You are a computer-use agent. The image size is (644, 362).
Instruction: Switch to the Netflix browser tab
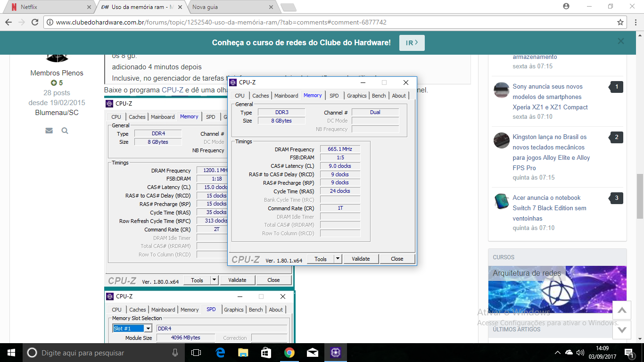tap(50, 7)
